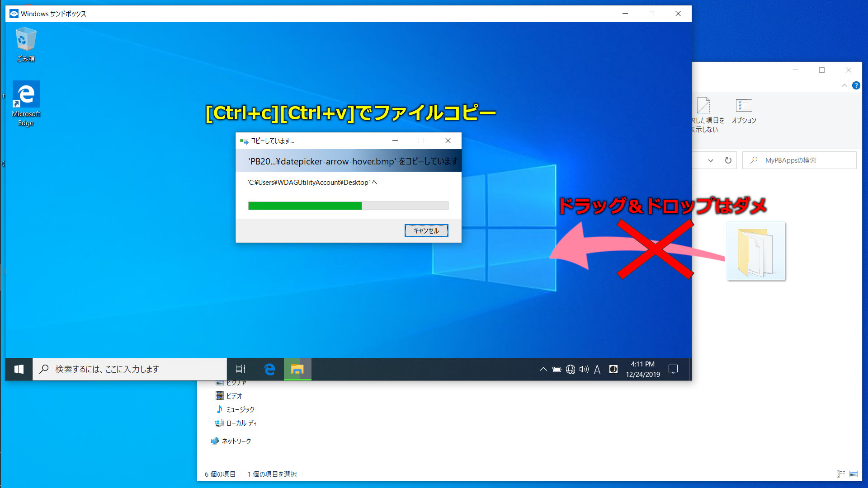
Task: Open File Explorer from the taskbar
Action: [x=297, y=369]
